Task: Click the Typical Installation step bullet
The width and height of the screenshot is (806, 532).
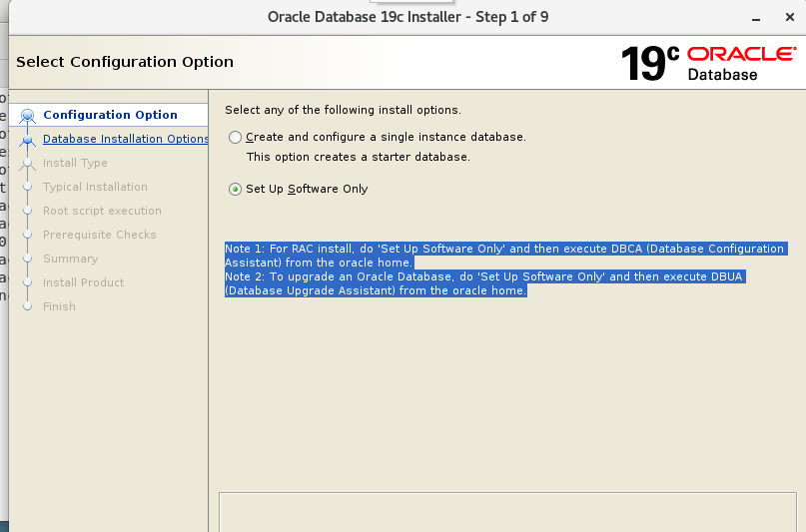Action: pos(28,187)
